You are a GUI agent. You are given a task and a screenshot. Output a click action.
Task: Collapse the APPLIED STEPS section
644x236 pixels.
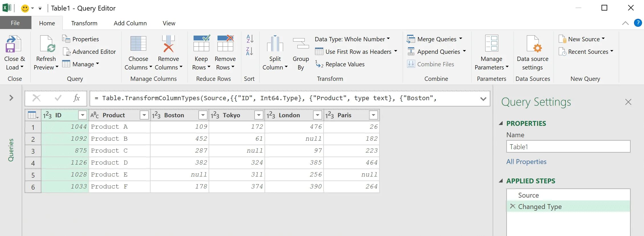tap(501, 181)
